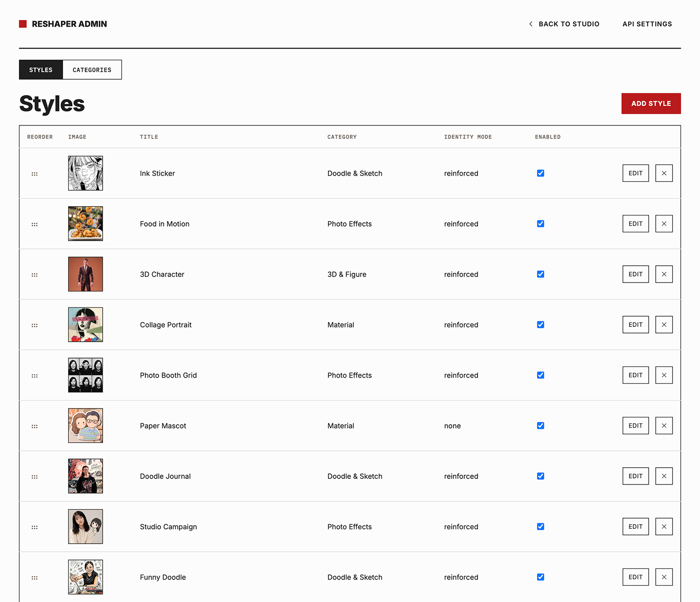Disable the Ink Sticker enabled checkbox
The image size is (700, 602).
pyautogui.click(x=540, y=173)
